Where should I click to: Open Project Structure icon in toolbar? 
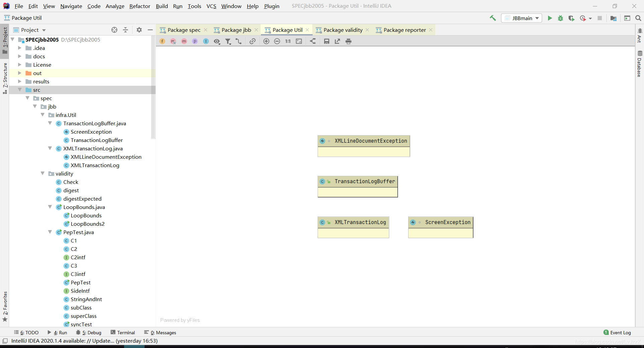tap(613, 18)
